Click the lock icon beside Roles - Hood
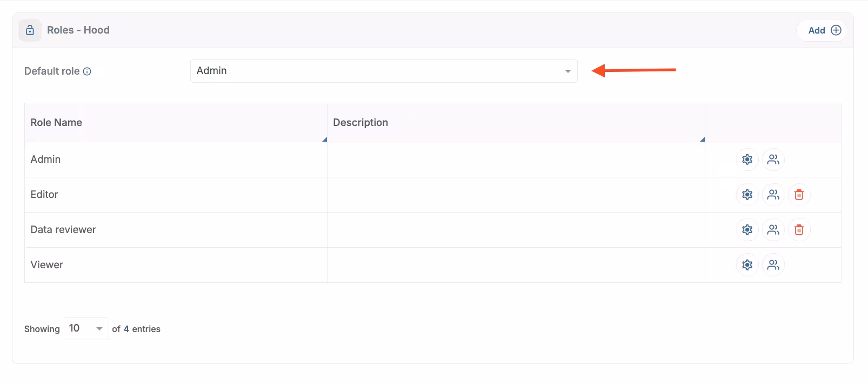Viewport: 868px width, 384px height. click(30, 30)
